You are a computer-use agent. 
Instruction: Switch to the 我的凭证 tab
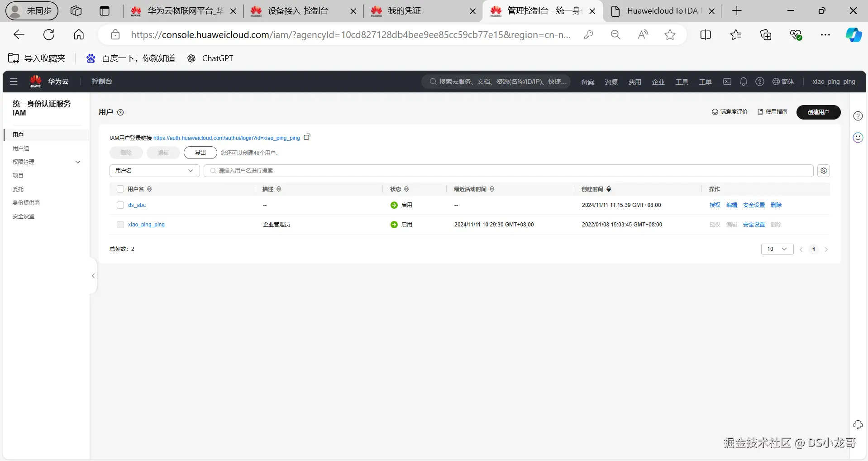pos(424,11)
